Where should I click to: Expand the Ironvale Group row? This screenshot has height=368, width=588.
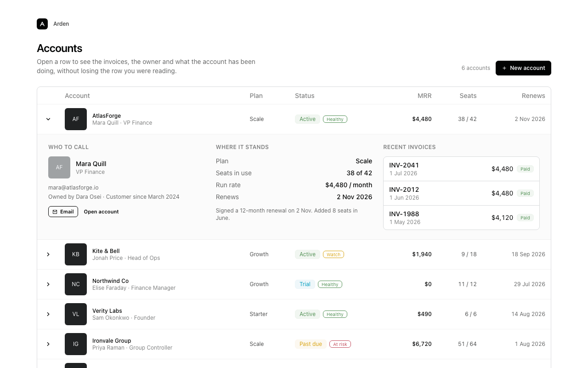[48, 344]
